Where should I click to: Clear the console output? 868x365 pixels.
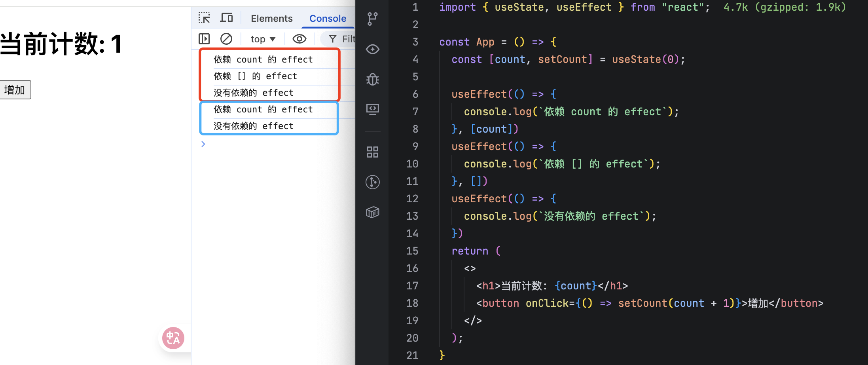[226, 39]
